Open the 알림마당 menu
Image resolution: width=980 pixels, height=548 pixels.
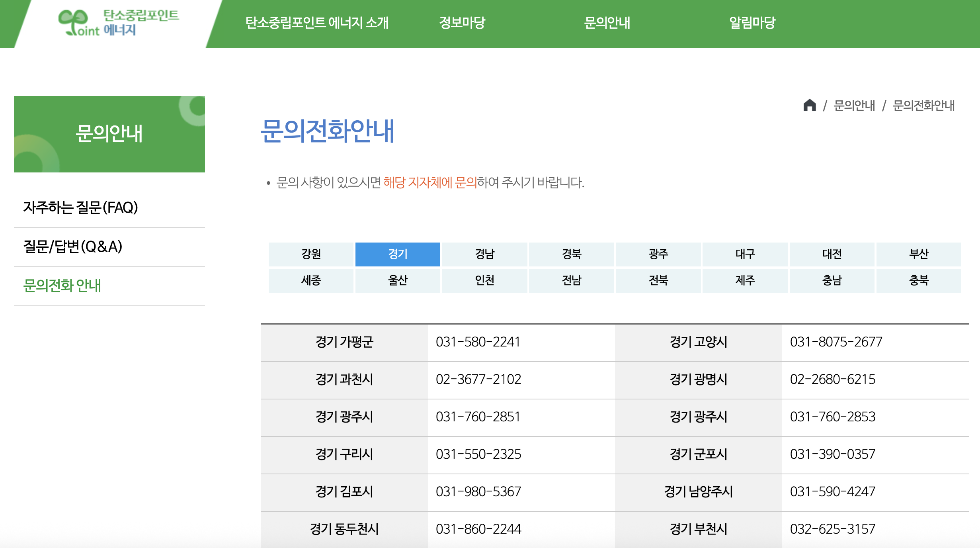(752, 23)
